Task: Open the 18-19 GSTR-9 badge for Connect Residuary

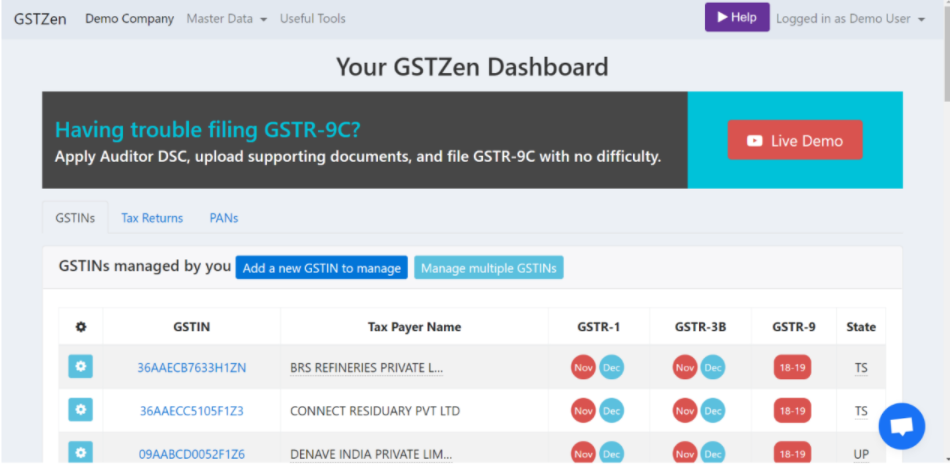Action: pos(792,410)
